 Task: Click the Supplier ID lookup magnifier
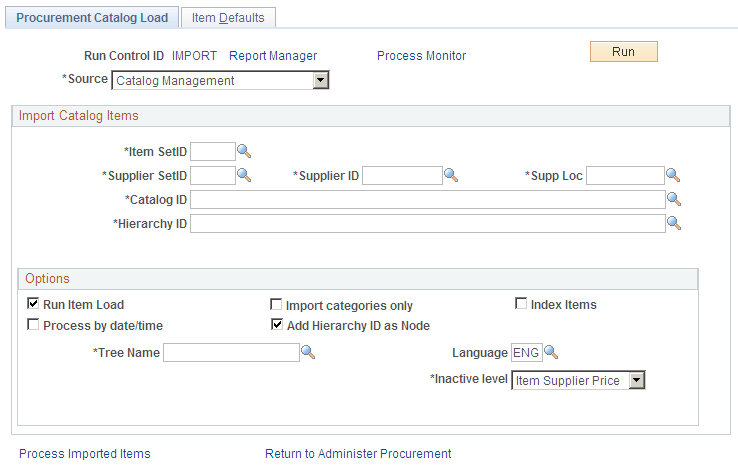coord(451,175)
